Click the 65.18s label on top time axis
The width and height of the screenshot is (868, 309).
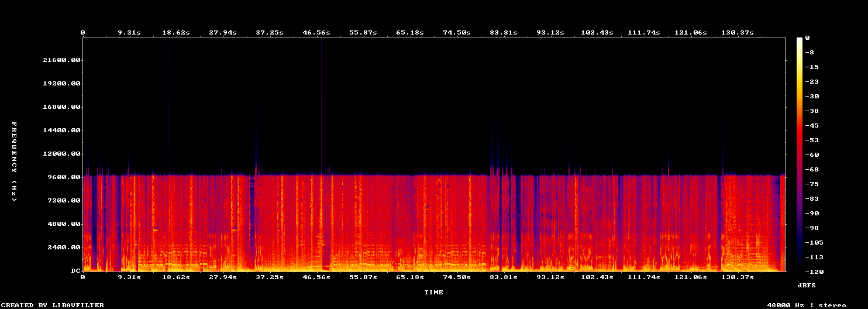click(x=410, y=32)
